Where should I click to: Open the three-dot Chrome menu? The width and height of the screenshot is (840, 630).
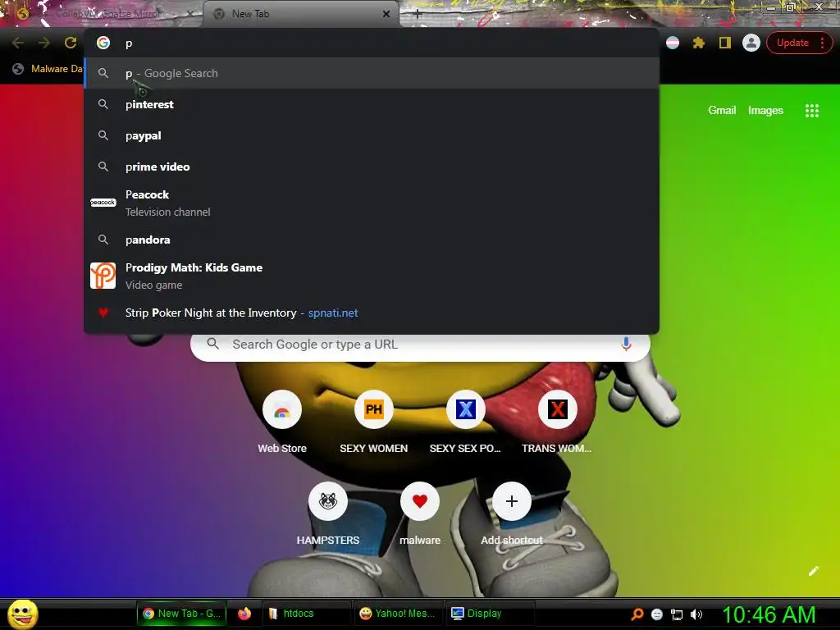822,43
